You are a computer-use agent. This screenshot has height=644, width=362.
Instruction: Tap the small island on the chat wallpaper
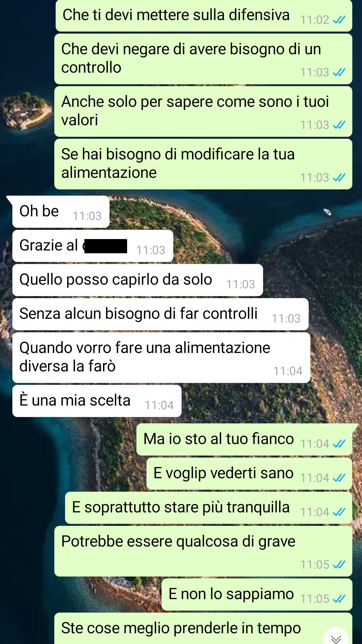(27, 111)
